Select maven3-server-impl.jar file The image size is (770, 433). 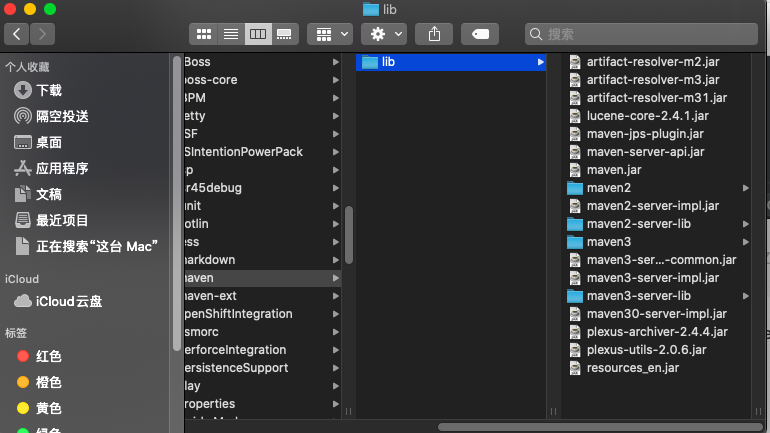pos(644,278)
